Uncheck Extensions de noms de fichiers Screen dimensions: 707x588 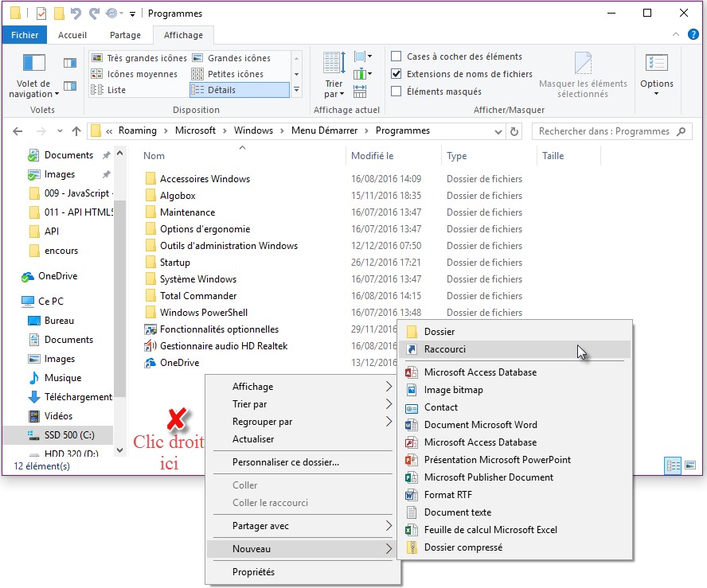click(x=396, y=74)
